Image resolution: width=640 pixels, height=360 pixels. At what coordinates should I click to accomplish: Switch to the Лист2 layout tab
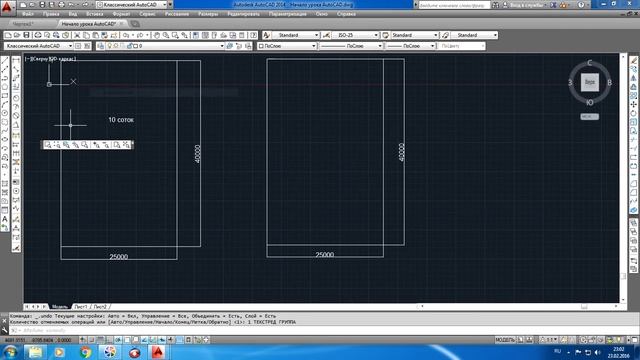(100, 307)
